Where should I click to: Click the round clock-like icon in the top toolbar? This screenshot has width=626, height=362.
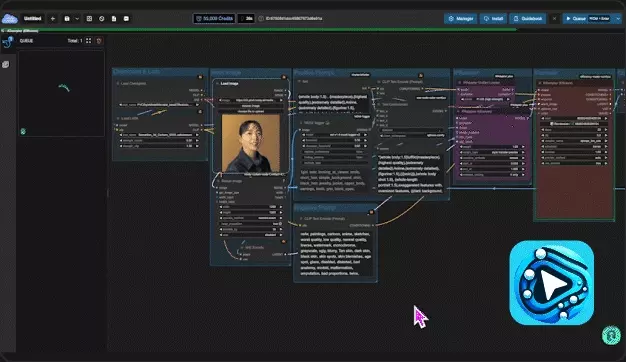[101, 18]
